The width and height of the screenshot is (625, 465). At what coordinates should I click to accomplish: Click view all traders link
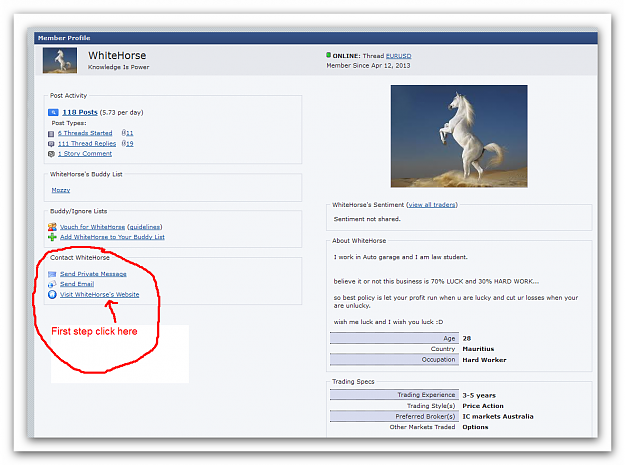pos(432,205)
